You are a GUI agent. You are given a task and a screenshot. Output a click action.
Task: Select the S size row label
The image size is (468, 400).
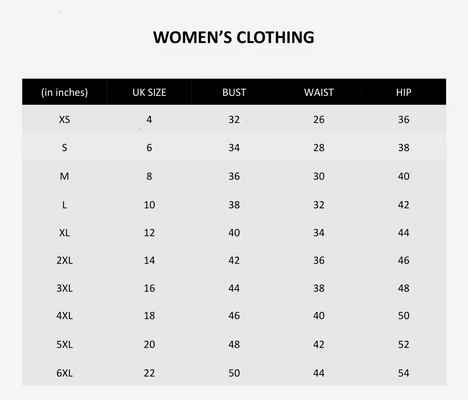[64, 147]
